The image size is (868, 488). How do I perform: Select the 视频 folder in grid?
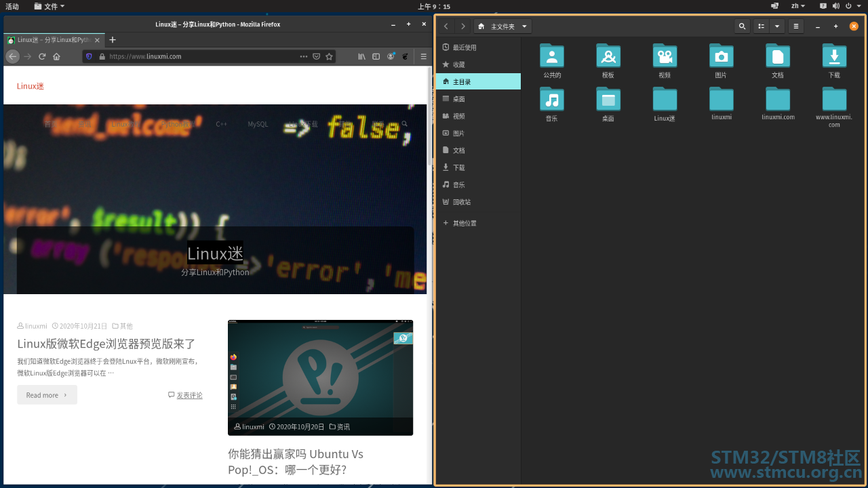point(665,60)
